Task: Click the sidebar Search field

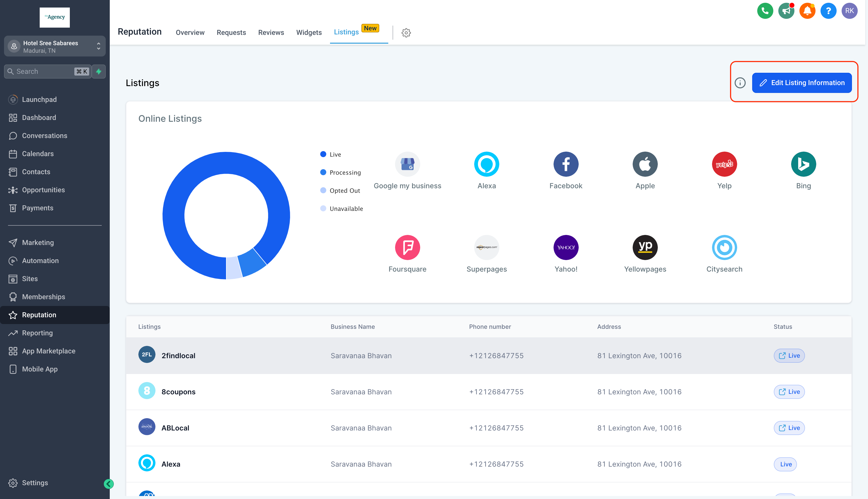Action: (x=48, y=71)
